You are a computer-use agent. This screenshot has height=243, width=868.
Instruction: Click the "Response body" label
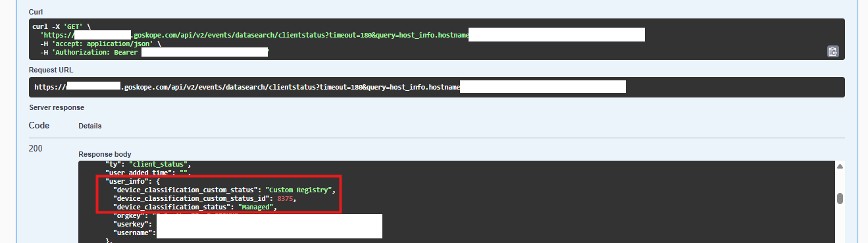pyautogui.click(x=105, y=154)
